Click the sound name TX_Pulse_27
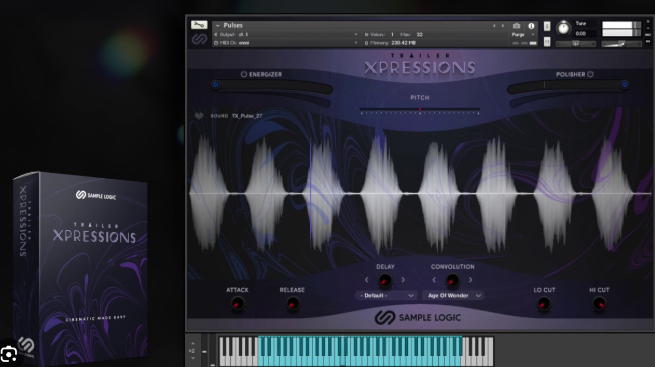 click(x=247, y=116)
